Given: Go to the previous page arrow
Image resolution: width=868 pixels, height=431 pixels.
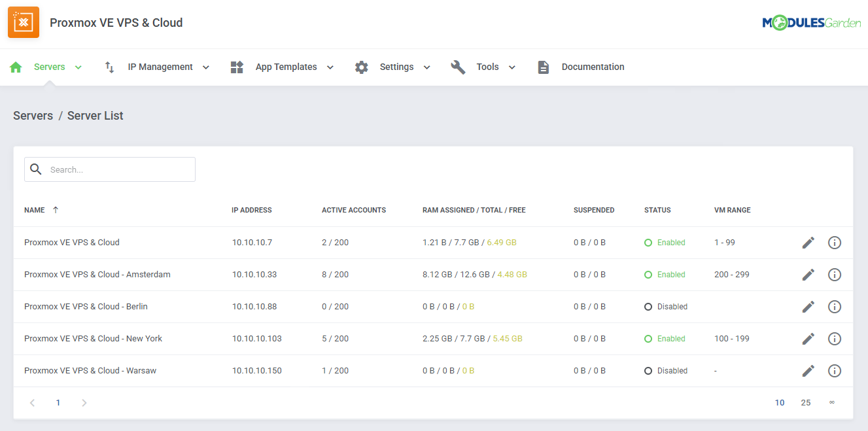Looking at the screenshot, I should 32,403.
